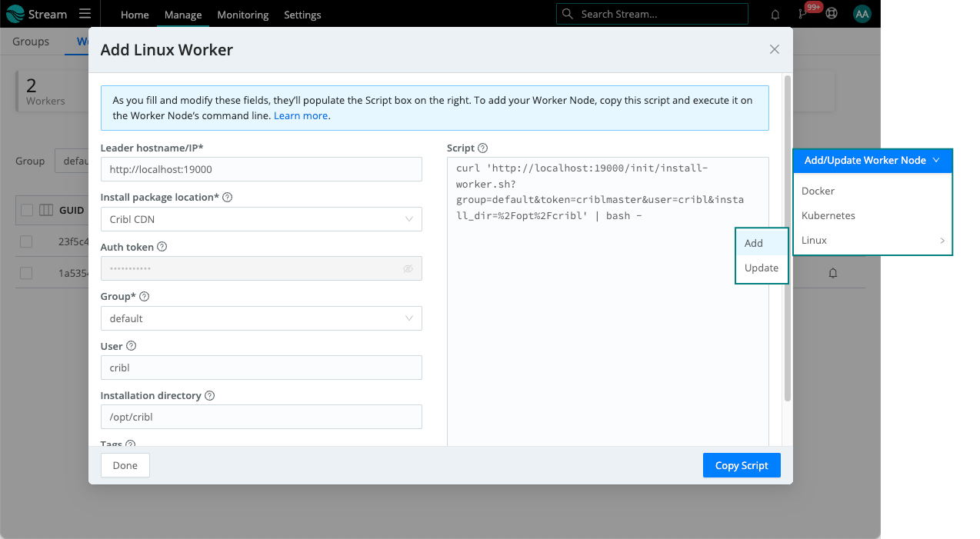Image resolution: width=980 pixels, height=539 pixels.
Task: Toggle visibility of the Auth token value
Action: [x=408, y=268]
